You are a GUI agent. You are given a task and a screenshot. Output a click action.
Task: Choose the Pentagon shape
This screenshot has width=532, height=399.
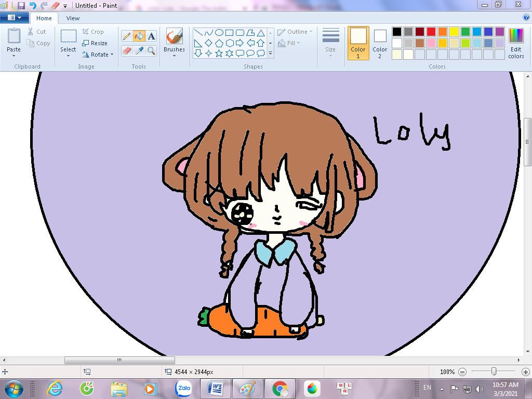(219, 43)
